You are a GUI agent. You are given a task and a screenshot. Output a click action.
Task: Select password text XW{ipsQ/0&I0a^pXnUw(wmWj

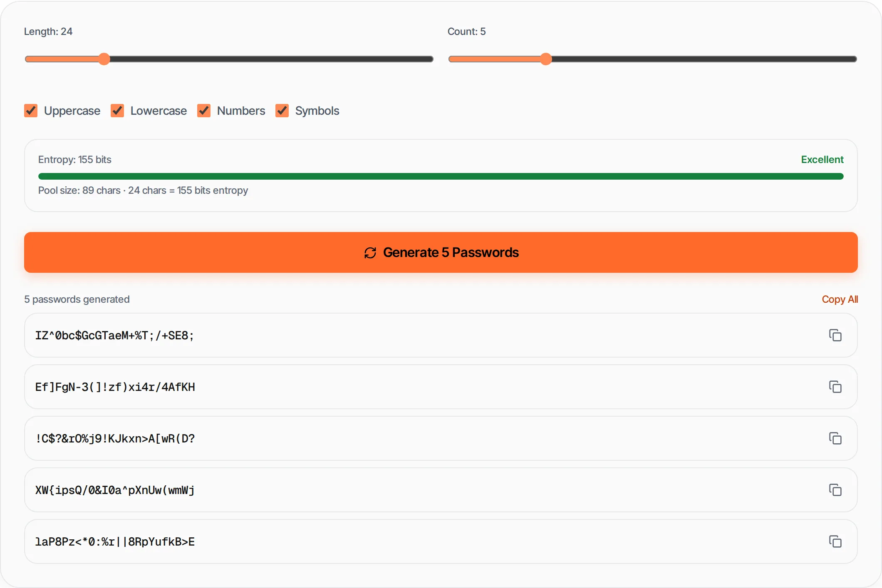click(115, 490)
